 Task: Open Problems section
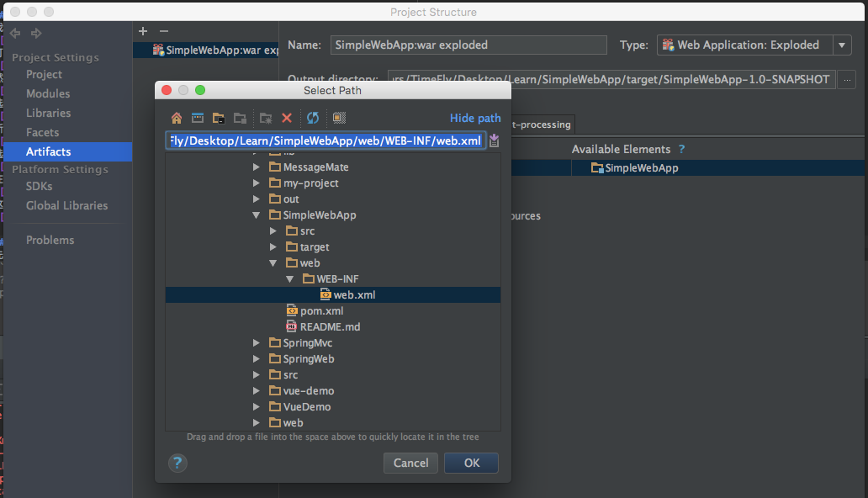[x=50, y=240]
